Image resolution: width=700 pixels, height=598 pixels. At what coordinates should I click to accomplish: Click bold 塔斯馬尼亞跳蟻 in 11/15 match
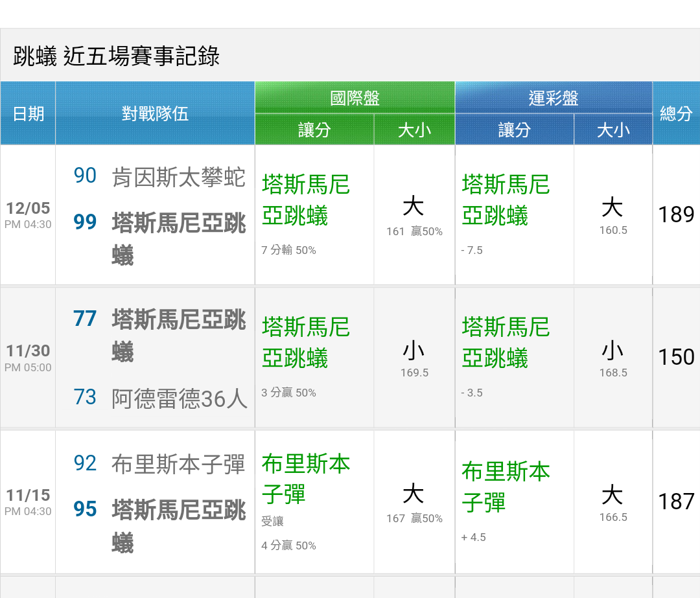click(179, 526)
